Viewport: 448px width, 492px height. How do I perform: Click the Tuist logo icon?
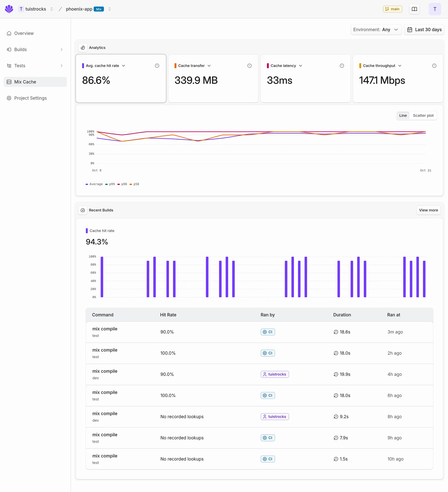9,9
